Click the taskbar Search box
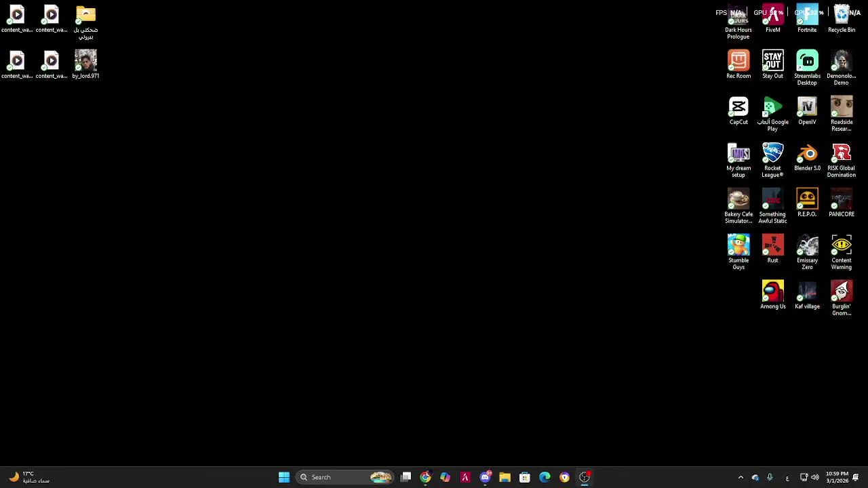The height and width of the screenshot is (488, 868). (346, 477)
